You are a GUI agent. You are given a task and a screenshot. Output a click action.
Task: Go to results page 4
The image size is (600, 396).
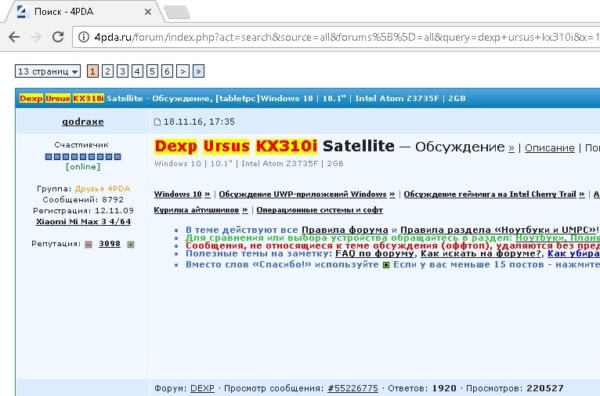(137, 71)
